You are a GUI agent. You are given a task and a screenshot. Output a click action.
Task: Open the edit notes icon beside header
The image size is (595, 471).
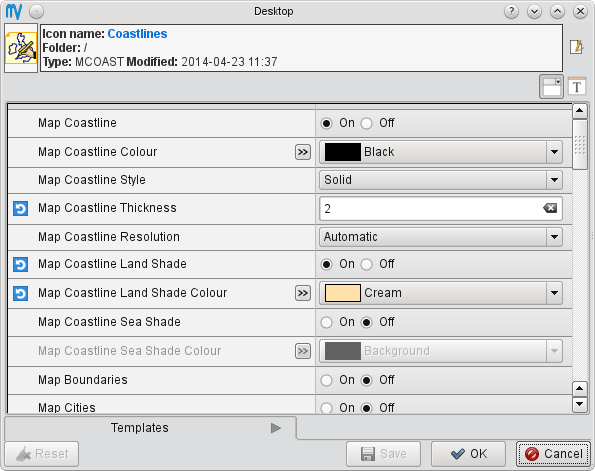576,47
